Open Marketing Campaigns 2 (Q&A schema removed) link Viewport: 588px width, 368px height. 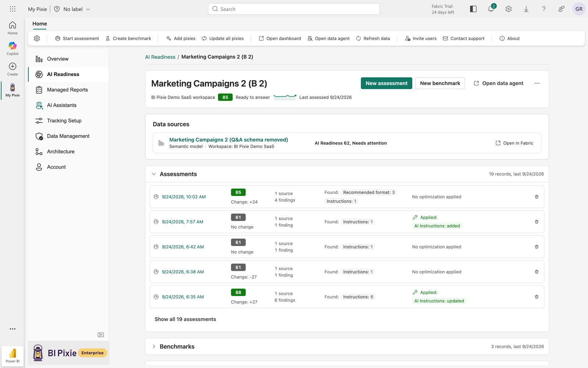pos(229,139)
